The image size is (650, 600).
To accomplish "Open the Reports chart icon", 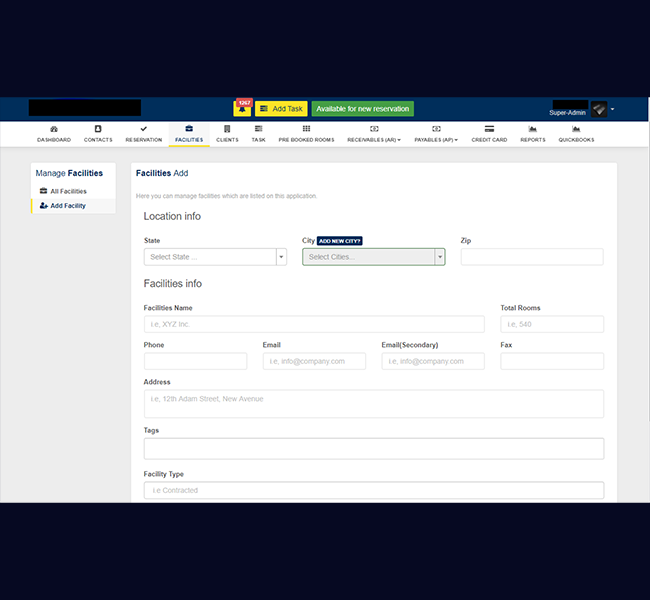I will click(x=533, y=129).
